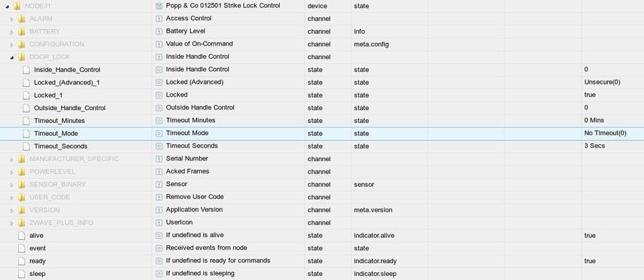Screen dimensions: 644x280
Task: Collapse the DOOR_LOCK folder
Action: point(12,57)
